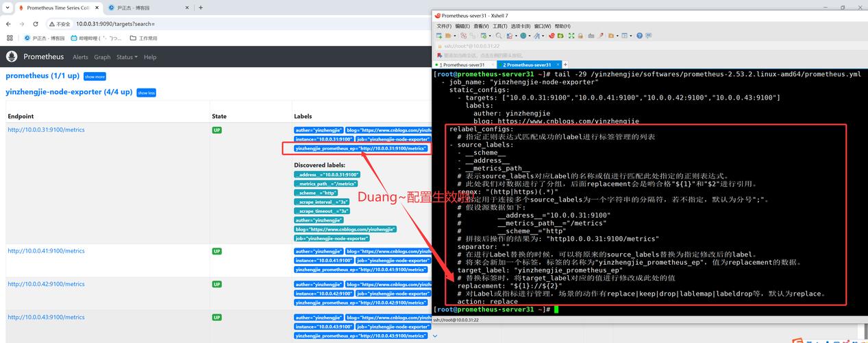
Task: Click the blue question-mark Help icon in Xshell
Action: pyautogui.click(x=639, y=36)
